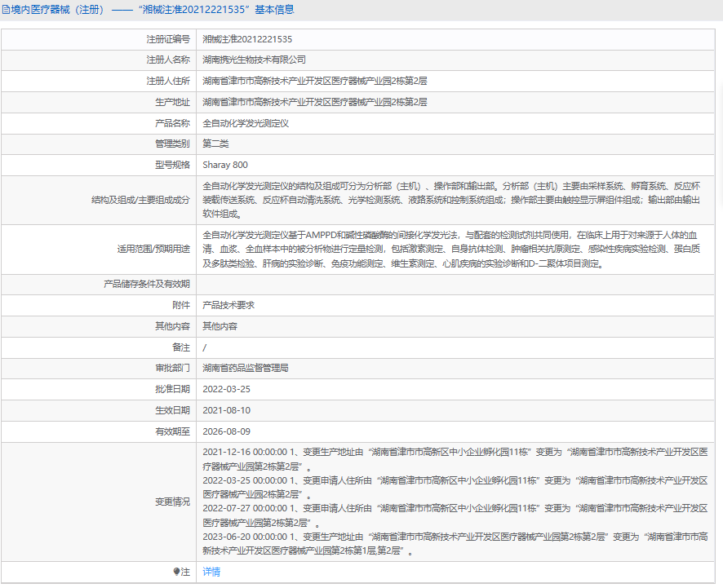Click approval date 2022-03-25

[x=226, y=389]
